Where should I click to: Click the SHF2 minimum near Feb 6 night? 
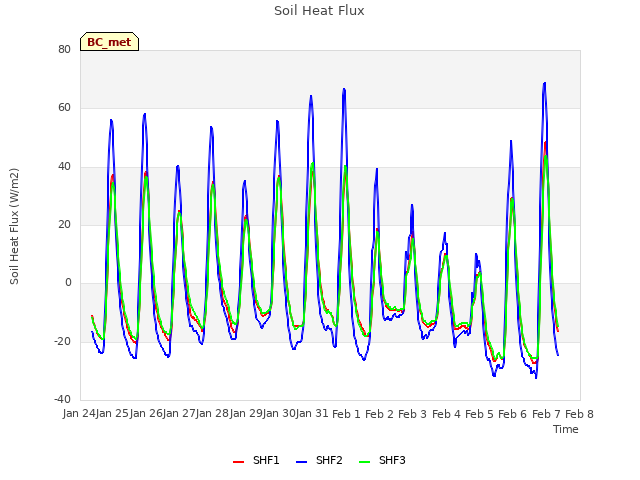pyautogui.click(x=536, y=378)
